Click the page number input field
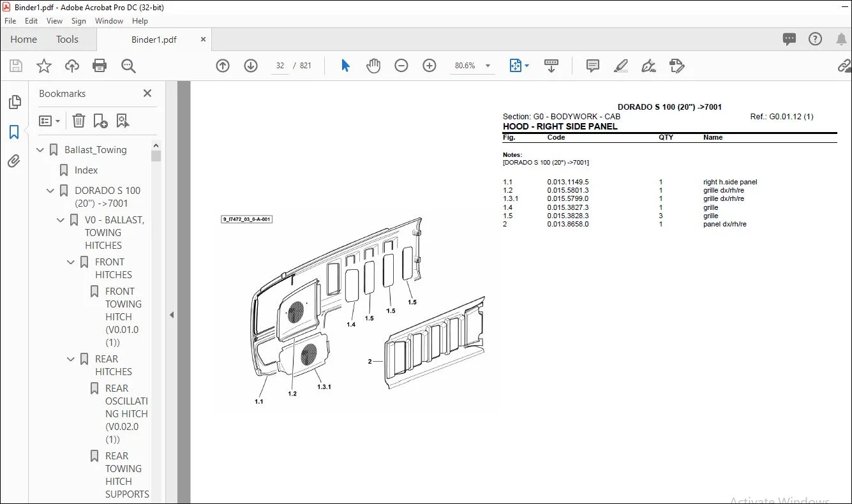The width and height of the screenshot is (852, 504). [280, 66]
